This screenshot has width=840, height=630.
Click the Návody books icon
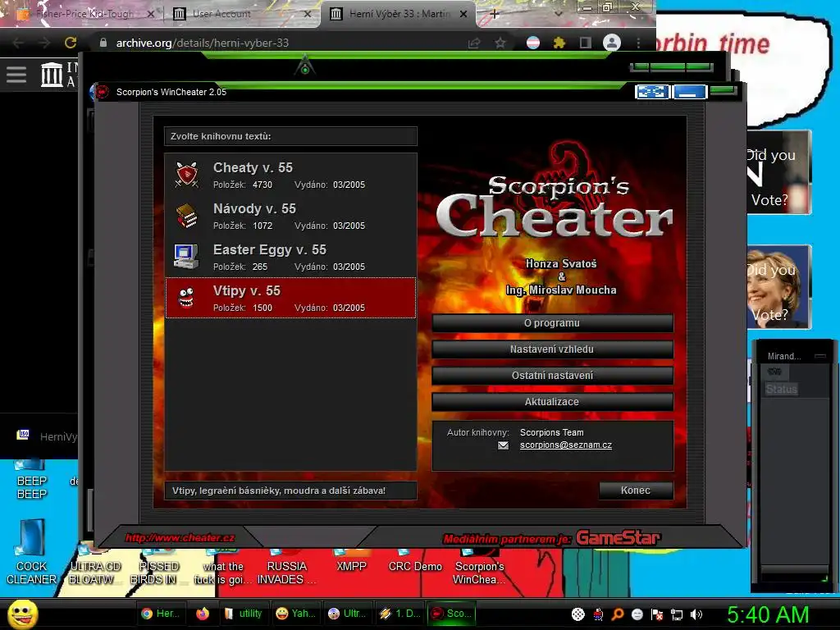(186, 216)
